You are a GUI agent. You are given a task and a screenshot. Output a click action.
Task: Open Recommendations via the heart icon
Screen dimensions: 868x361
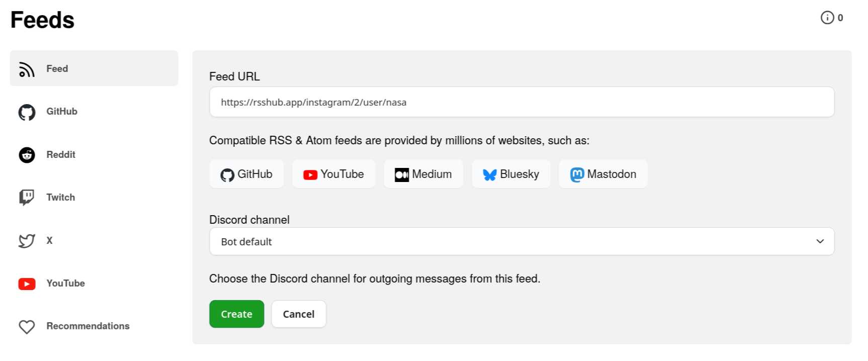(x=26, y=327)
